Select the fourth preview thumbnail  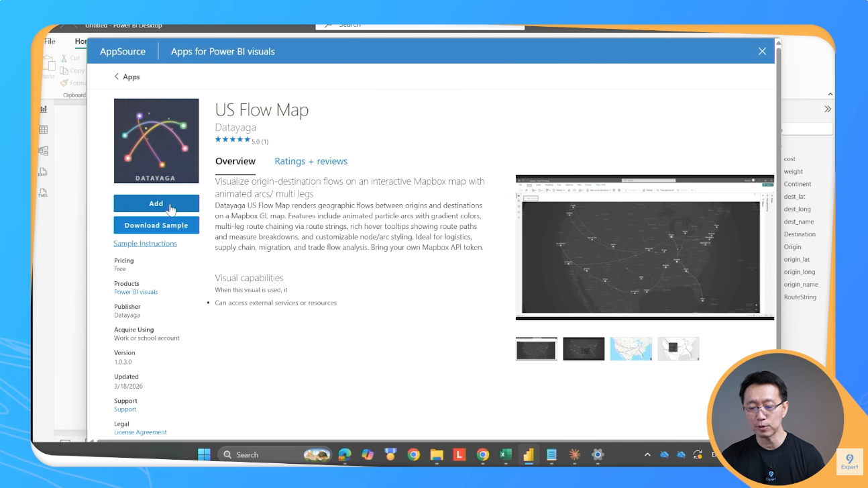pyautogui.click(x=679, y=349)
